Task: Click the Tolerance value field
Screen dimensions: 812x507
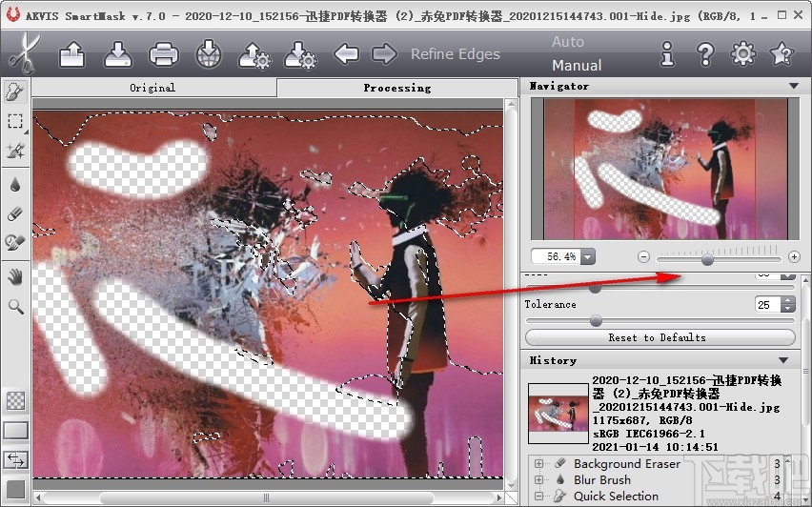Action: pos(767,305)
